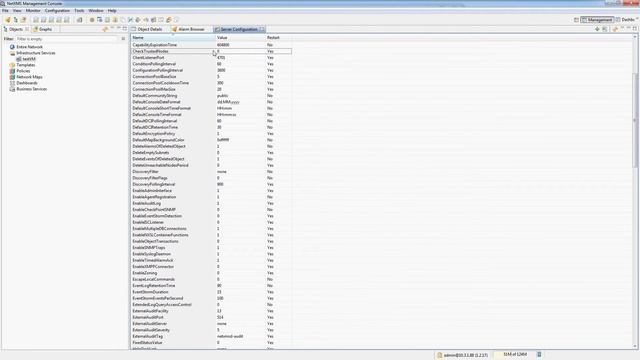Click the Entire Network globe icon
This screenshot has height=360, width=640.
click(12, 47)
